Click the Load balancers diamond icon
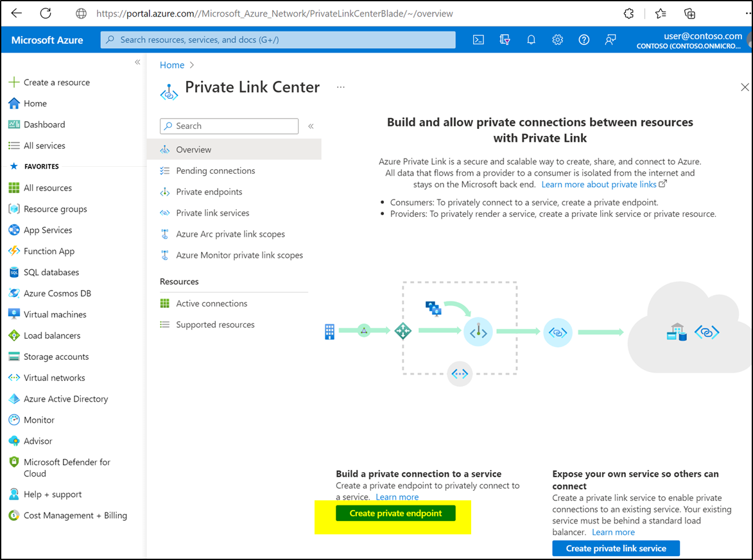This screenshot has width=753, height=560. tap(14, 335)
